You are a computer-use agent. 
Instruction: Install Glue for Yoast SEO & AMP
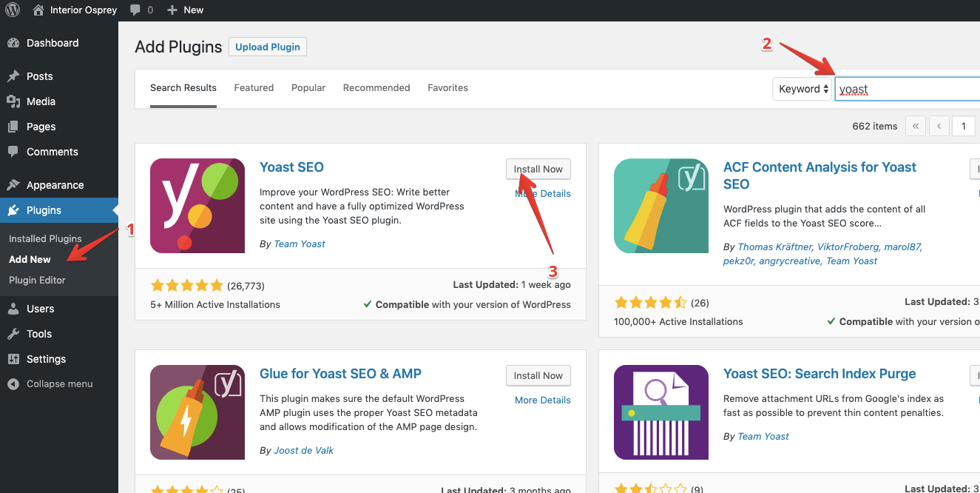click(538, 375)
